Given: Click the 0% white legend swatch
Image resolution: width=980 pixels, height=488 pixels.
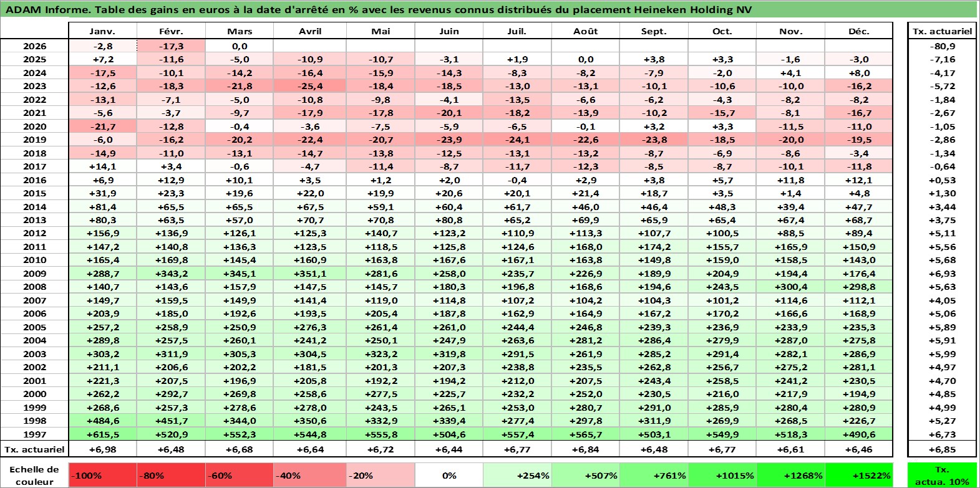Looking at the screenshot, I should pos(449,475).
